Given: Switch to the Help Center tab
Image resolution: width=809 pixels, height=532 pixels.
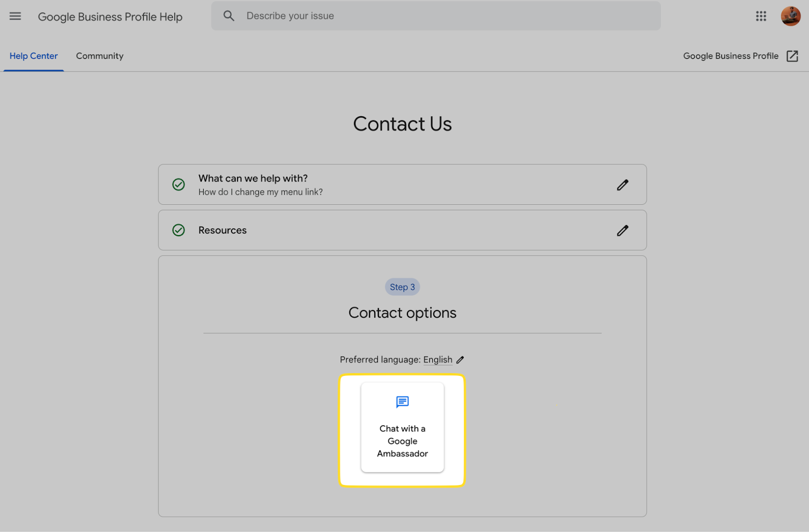Looking at the screenshot, I should pos(33,56).
